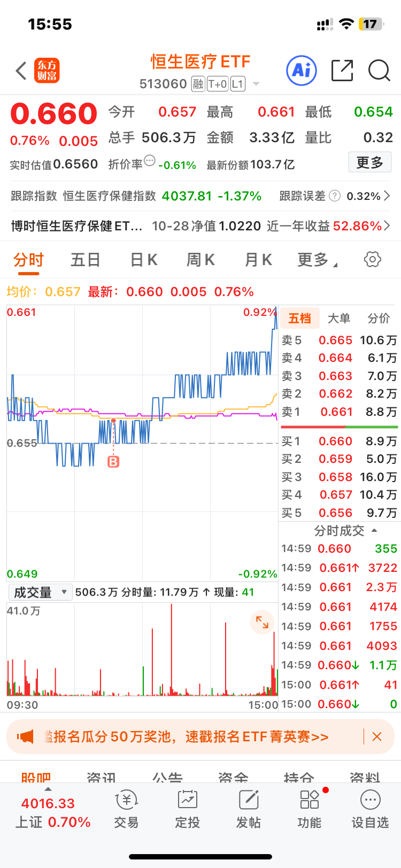This screenshot has height=868, width=401.
Task: Tap the 跟踪误差 question mark icon
Action: tap(335, 196)
